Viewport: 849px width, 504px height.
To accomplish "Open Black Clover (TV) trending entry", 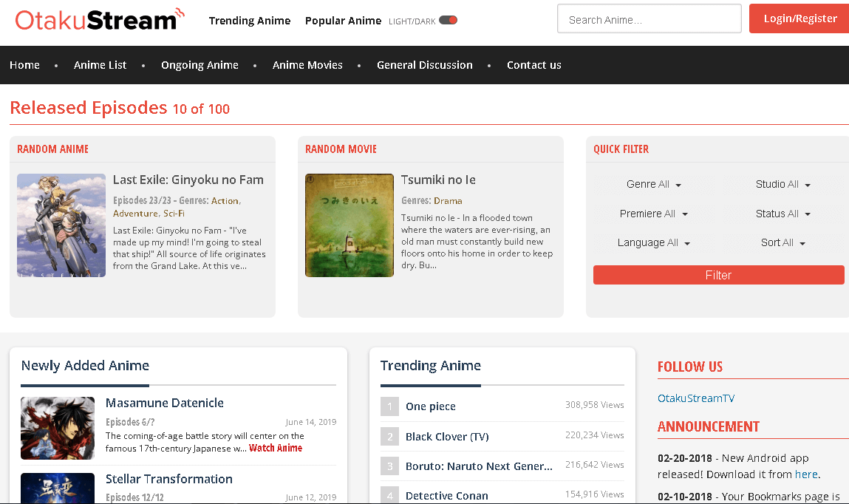I will coord(447,436).
